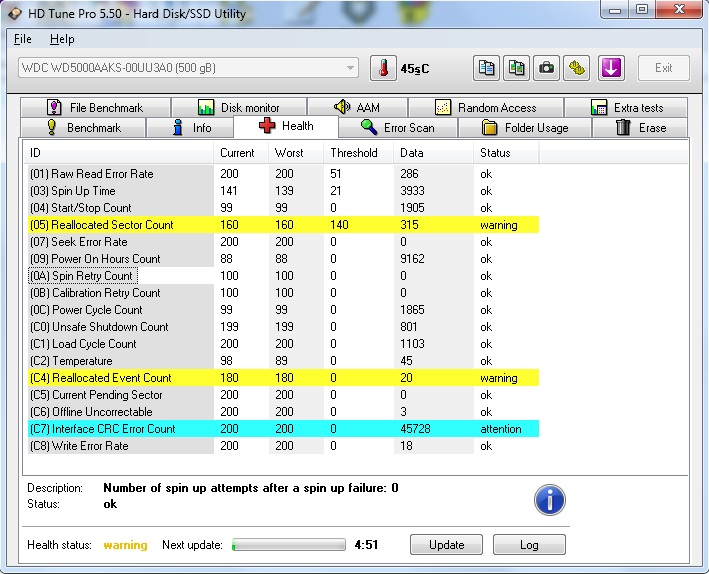Click the Status column header

point(506,153)
